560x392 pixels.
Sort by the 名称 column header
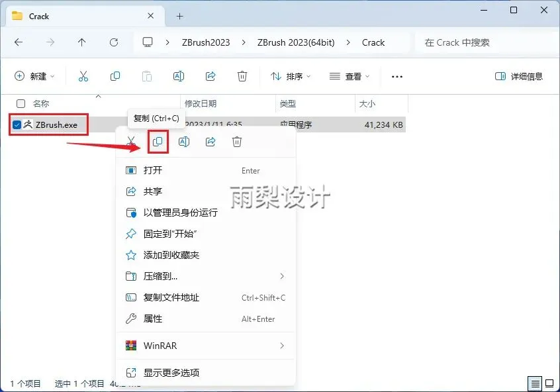pyautogui.click(x=41, y=103)
